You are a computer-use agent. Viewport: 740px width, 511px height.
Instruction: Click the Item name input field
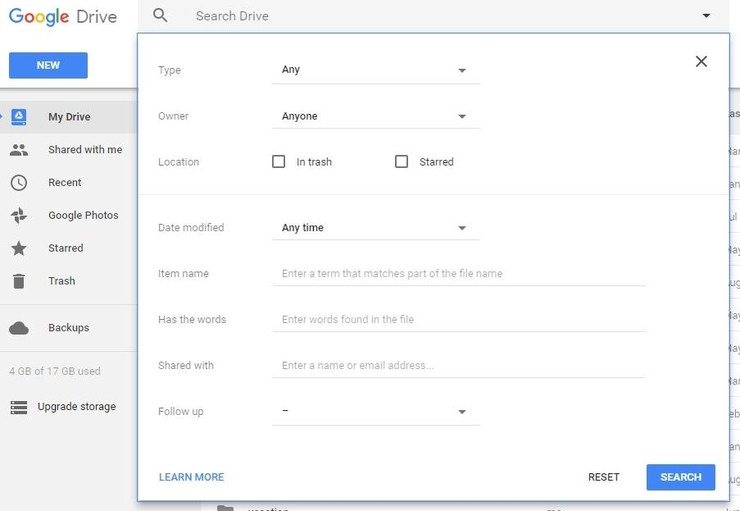tap(458, 274)
